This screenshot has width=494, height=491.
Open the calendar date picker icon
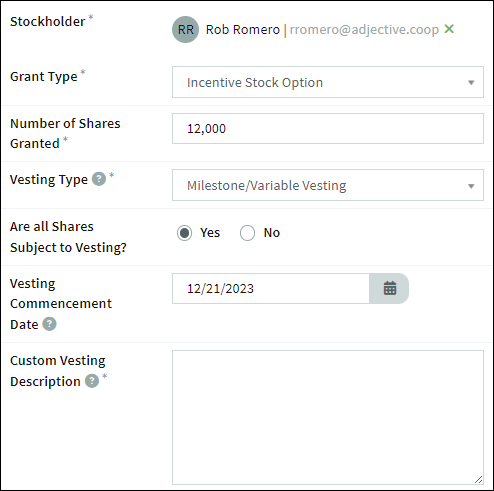tap(389, 288)
